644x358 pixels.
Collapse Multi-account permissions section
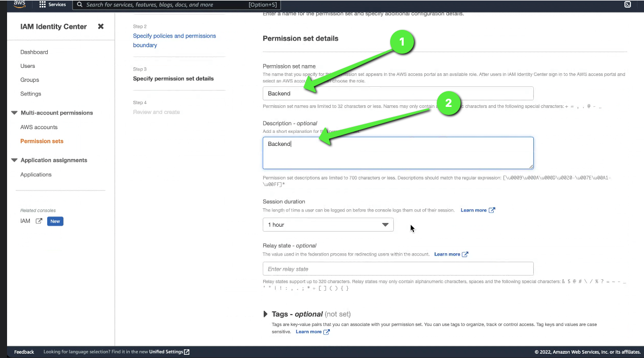14,113
